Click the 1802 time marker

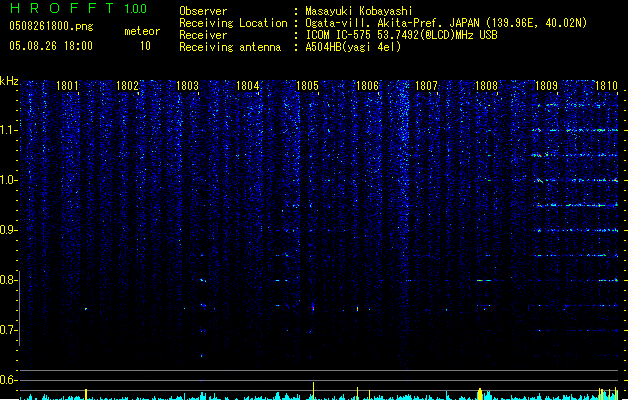pyautogui.click(x=127, y=86)
